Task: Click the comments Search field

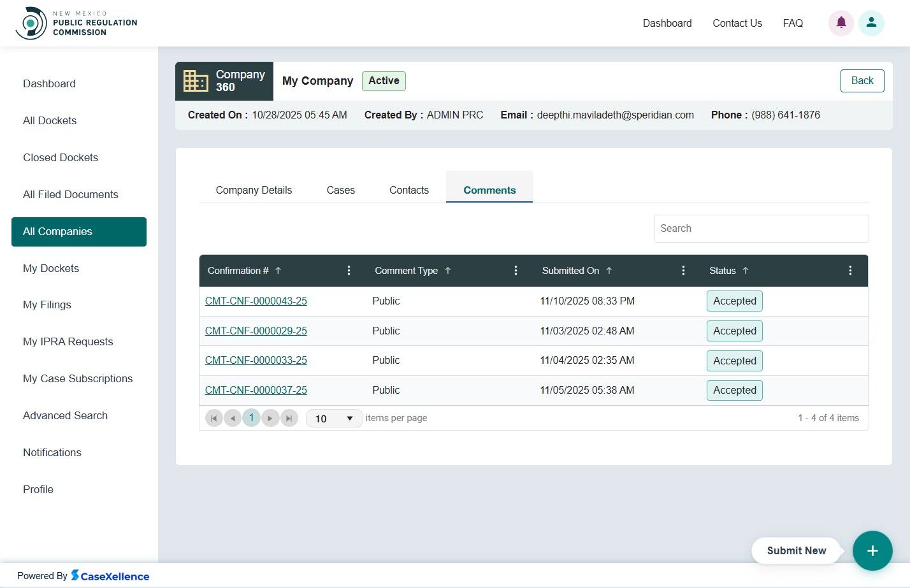Action: pyautogui.click(x=762, y=229)
